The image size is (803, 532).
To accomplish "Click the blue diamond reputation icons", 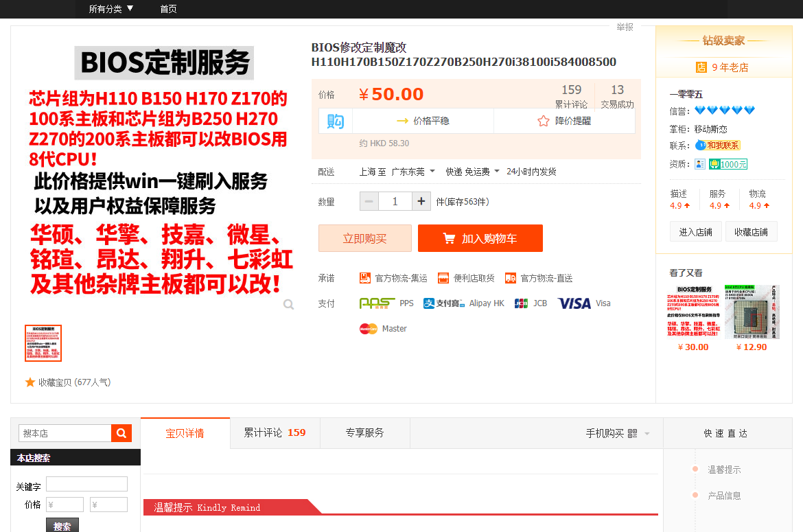I will tap(725, 110).
